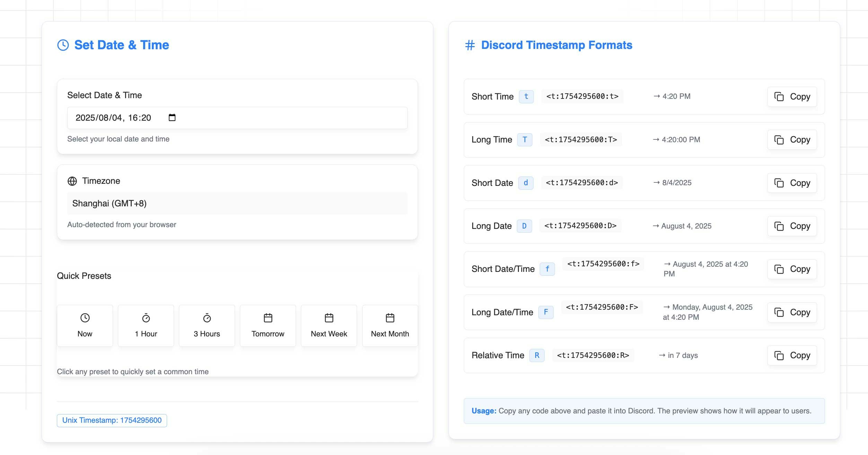The width and height of the screenshot is (868, 455).
Task: Click the uppercase R format badge
Action: coord(537,355)
